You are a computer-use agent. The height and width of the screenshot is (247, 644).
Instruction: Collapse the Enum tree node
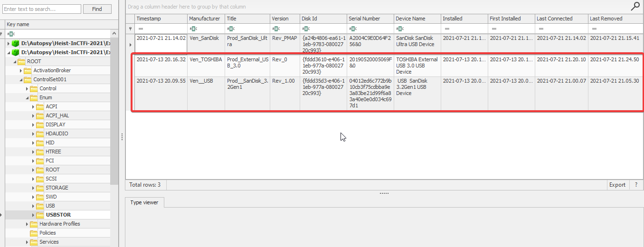tap(27, 97)
